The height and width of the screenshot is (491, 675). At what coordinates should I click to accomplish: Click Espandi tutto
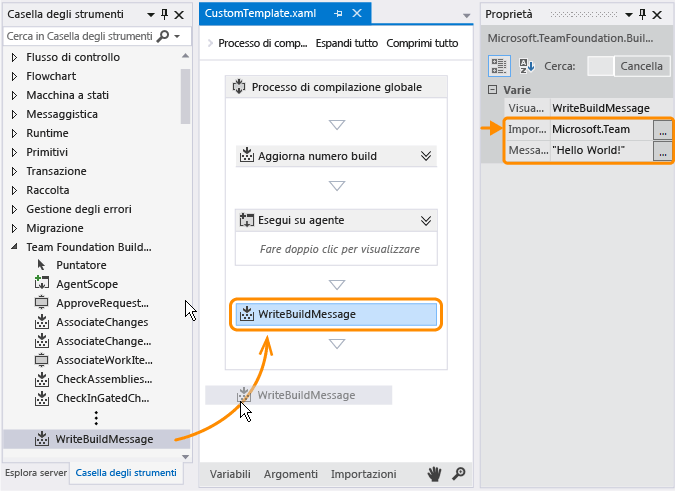[x=347, y=43]
